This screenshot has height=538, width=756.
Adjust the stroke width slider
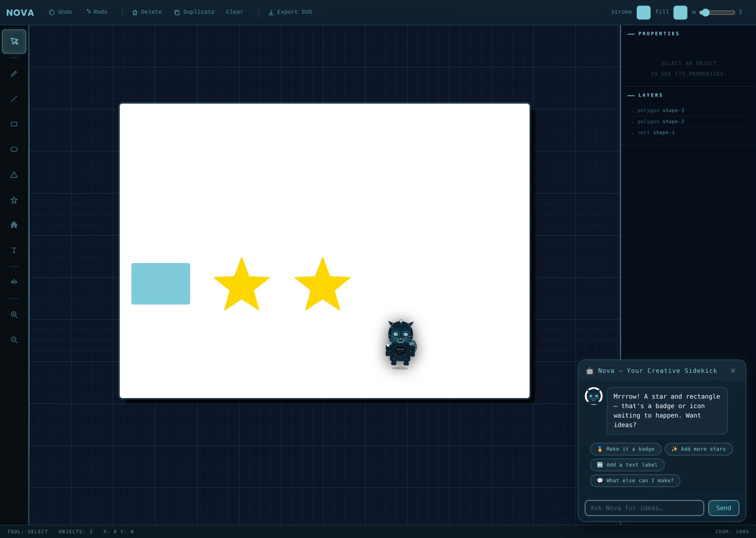tap(717, 13)
